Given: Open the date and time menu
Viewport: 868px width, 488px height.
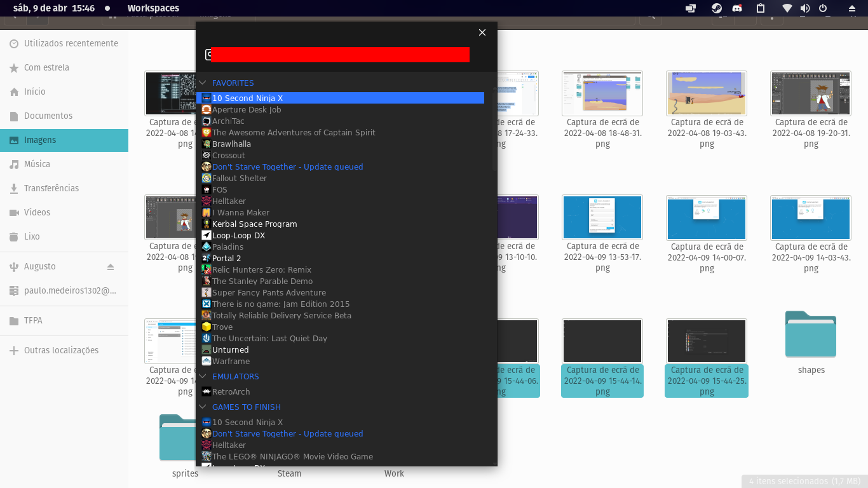Looking at the screenshot, I should click(54, 8).
